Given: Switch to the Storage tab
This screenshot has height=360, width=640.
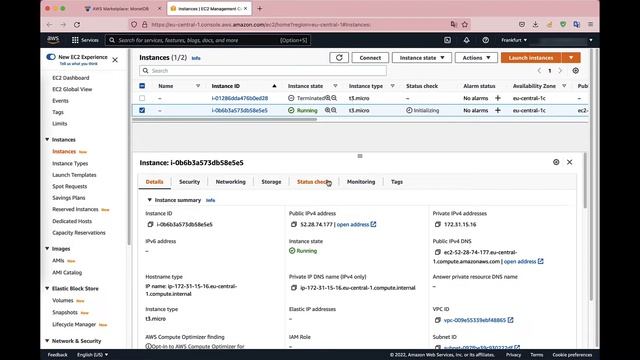Looking at the screenshot, I should pyautogui.click(x=271, y=182).
